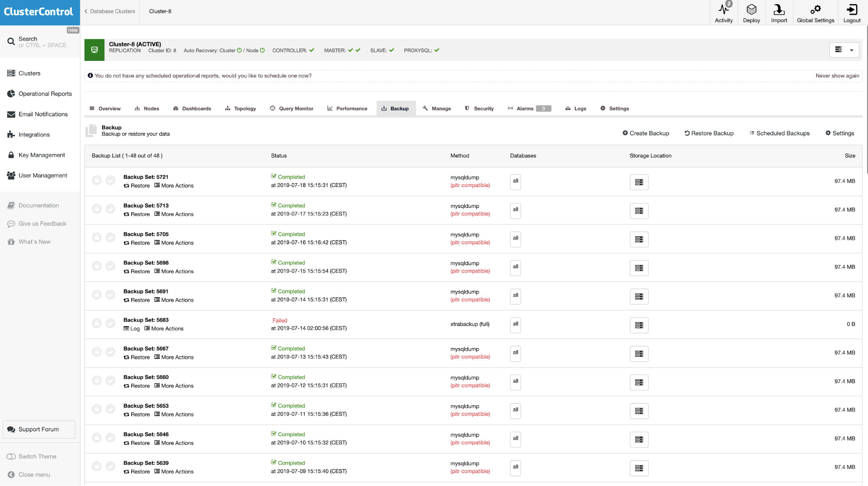868x486 pixels.
Task: Click Create Backup
Action: click(x=646, y=133)
